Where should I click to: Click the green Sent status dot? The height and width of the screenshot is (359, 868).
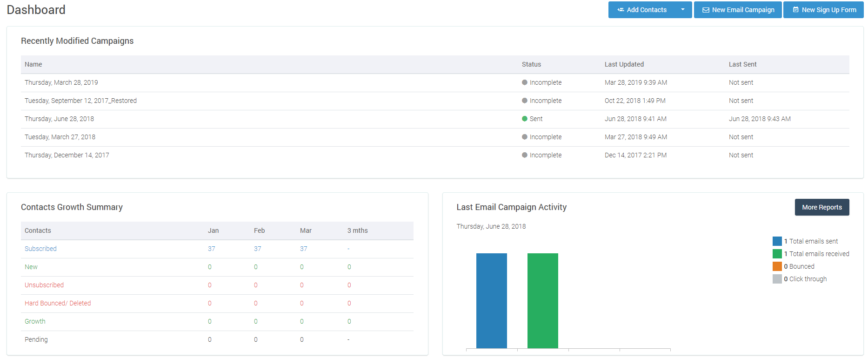tap(525, 119)
